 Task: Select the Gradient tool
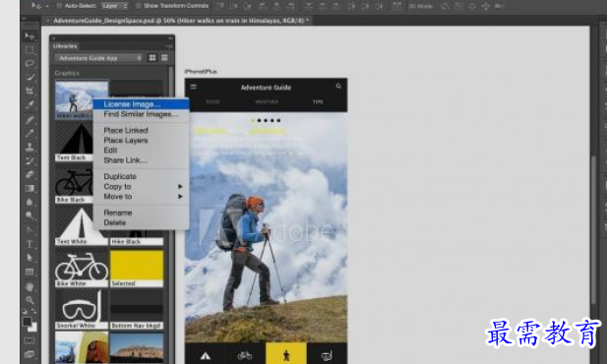click(x=30, y=189)
